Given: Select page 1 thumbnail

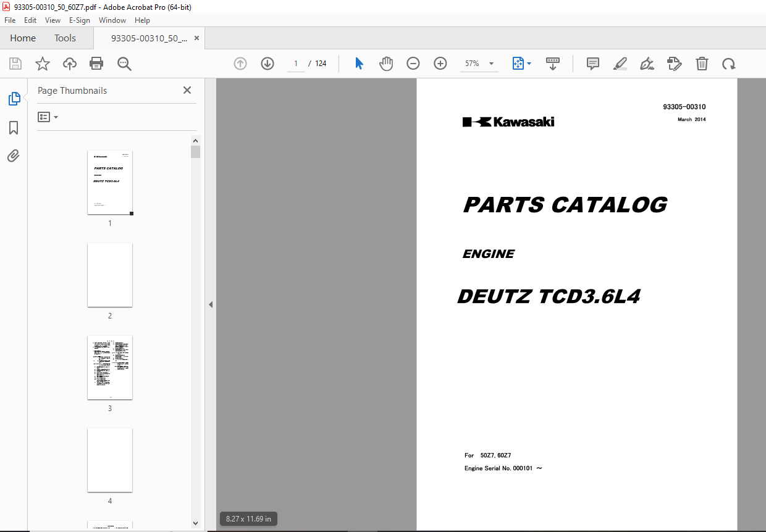Looking at the screenshot, I should (110, 183).
